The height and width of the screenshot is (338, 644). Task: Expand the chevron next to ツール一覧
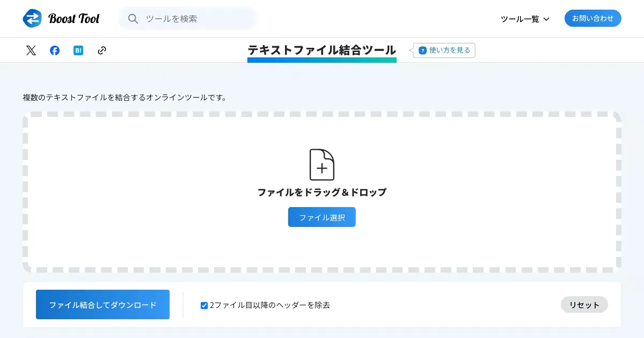click(x=546, y=19)
